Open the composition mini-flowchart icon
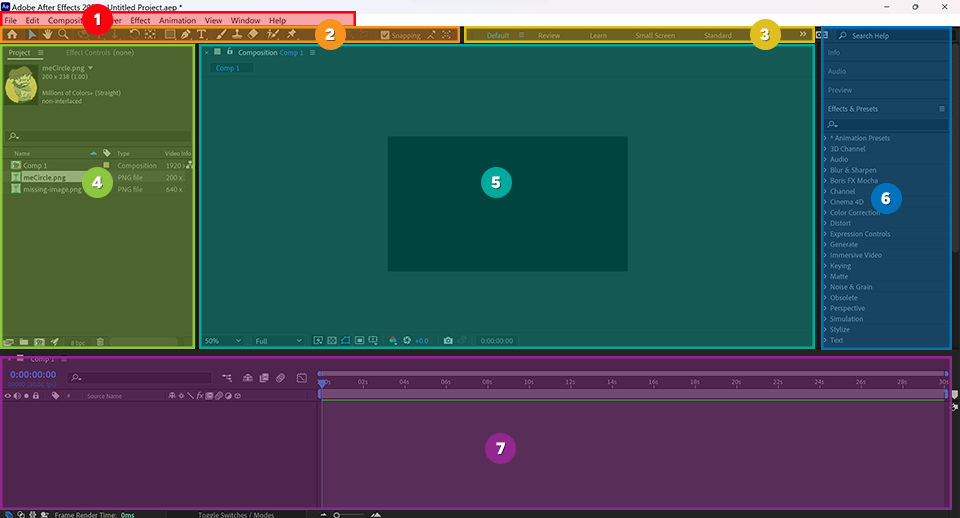 click(227, 378)
